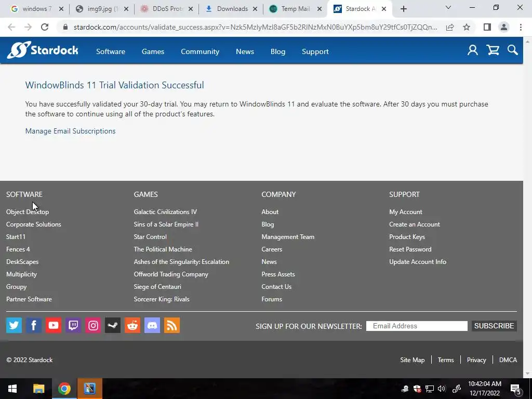Screen dimensions: 532x399
Task: Open the Blog nav item
Action: click(x=278, y=51)
